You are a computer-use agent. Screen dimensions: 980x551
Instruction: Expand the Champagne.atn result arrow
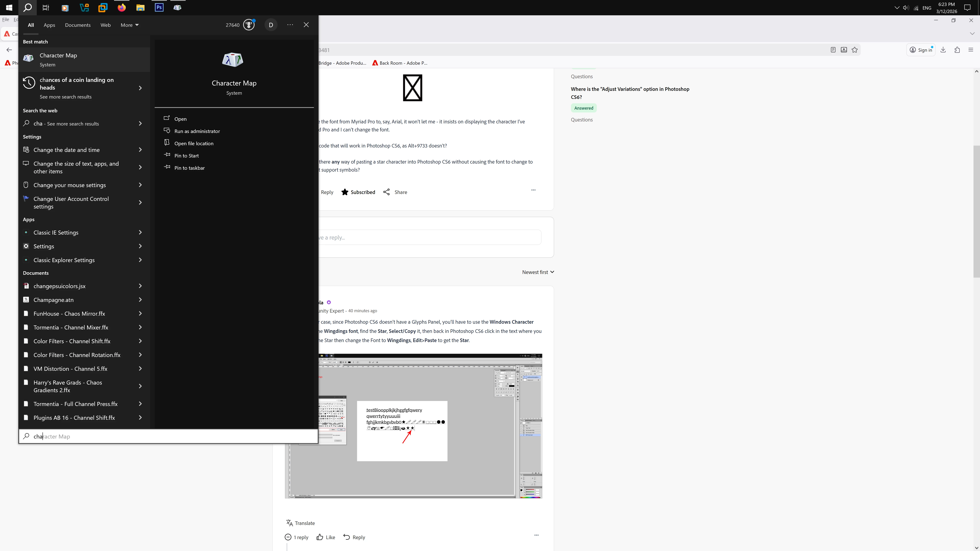(x=140, y=300)
